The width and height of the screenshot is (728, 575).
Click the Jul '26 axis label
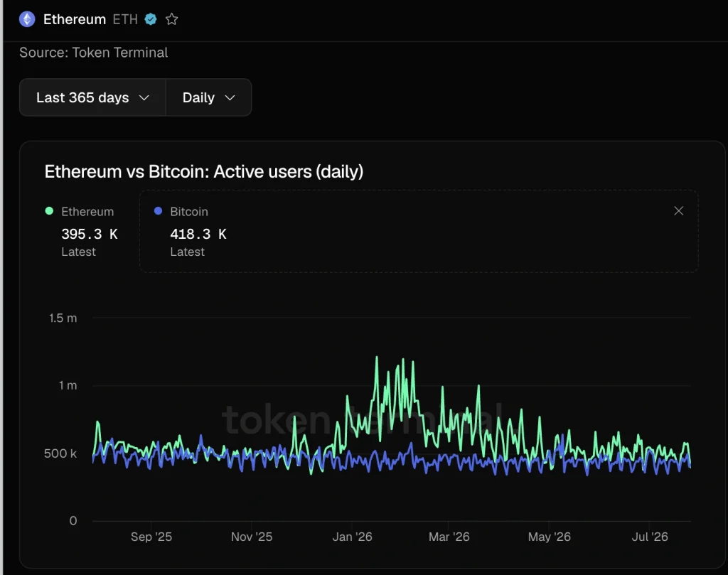click(650, 537)
